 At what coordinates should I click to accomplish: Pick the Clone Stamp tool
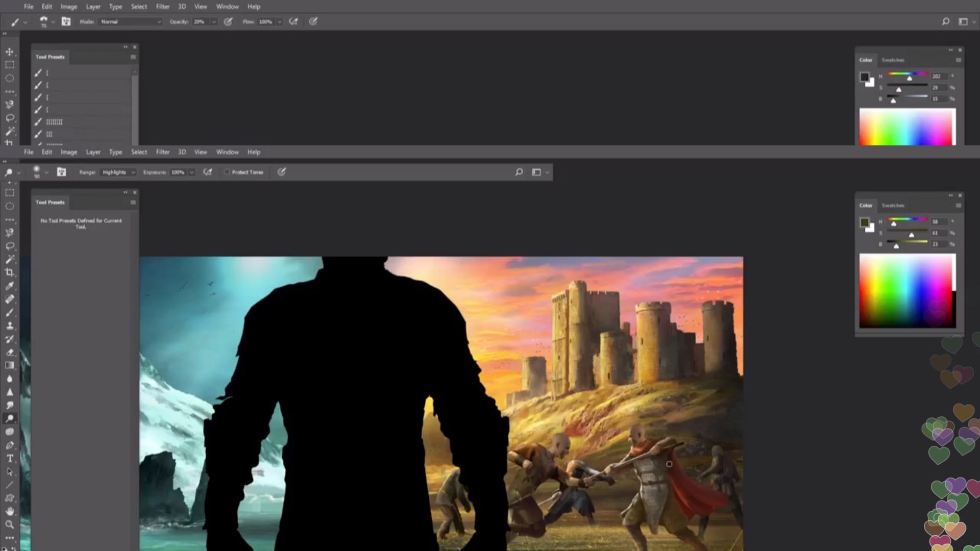(10, 325)
